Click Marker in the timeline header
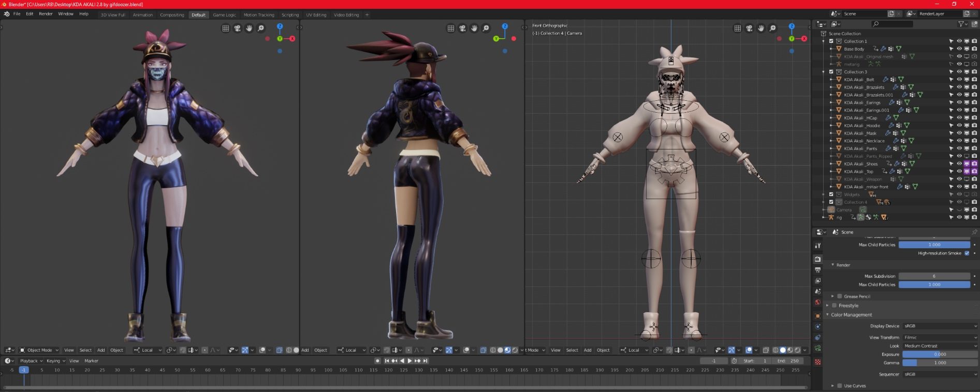Viewport: 980px width, 392px height. [x=91, y=361]
